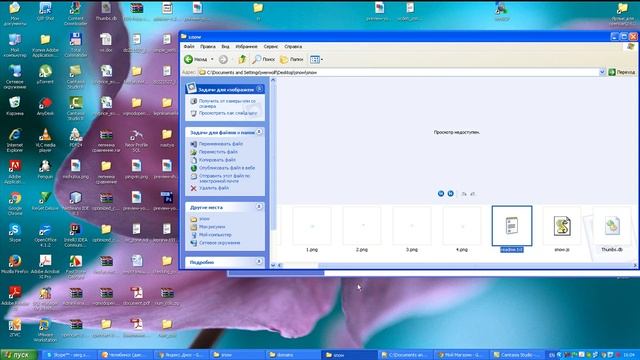Screen dimensions: 640x360
Task: Open the Сервис menu
Action: pyautogui.click(x=271, y=47)
